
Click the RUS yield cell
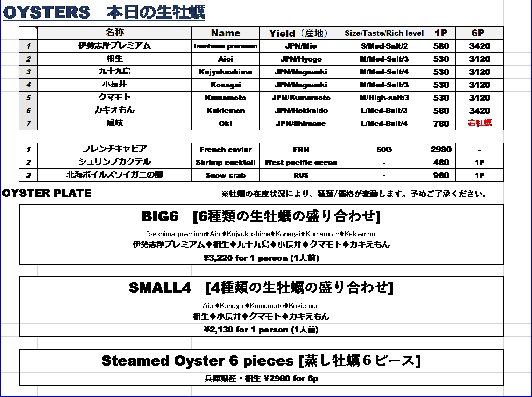301,175
